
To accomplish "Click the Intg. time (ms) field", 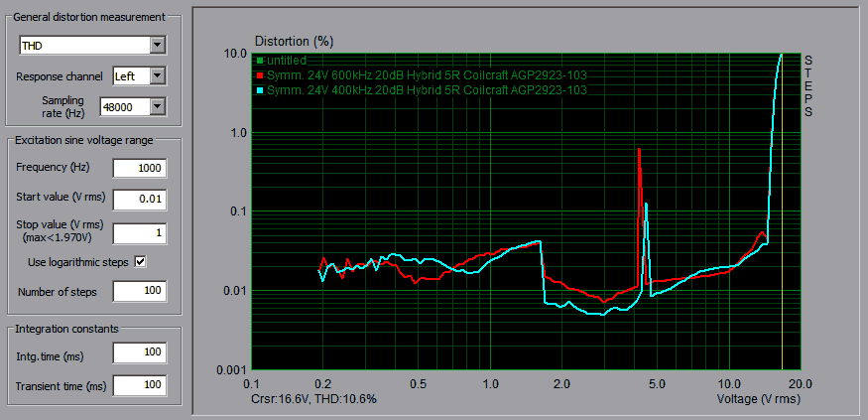I will click(x=139, y=352).
